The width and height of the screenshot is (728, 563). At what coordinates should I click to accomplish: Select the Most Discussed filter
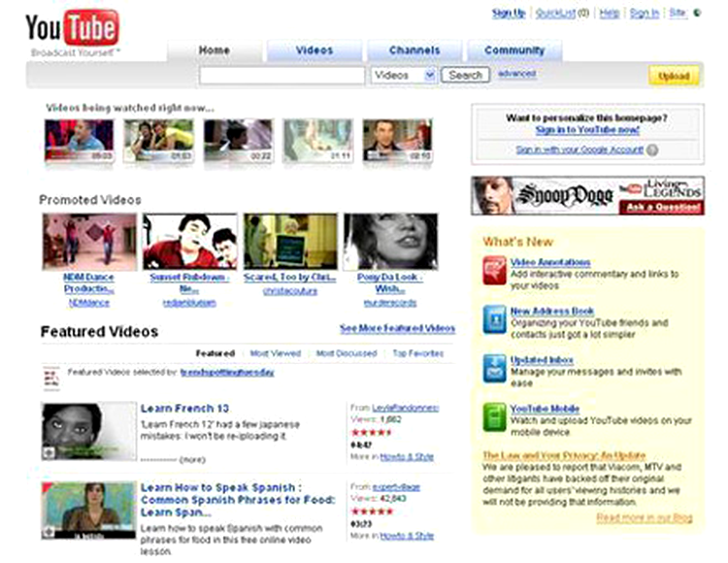point(347,353)
